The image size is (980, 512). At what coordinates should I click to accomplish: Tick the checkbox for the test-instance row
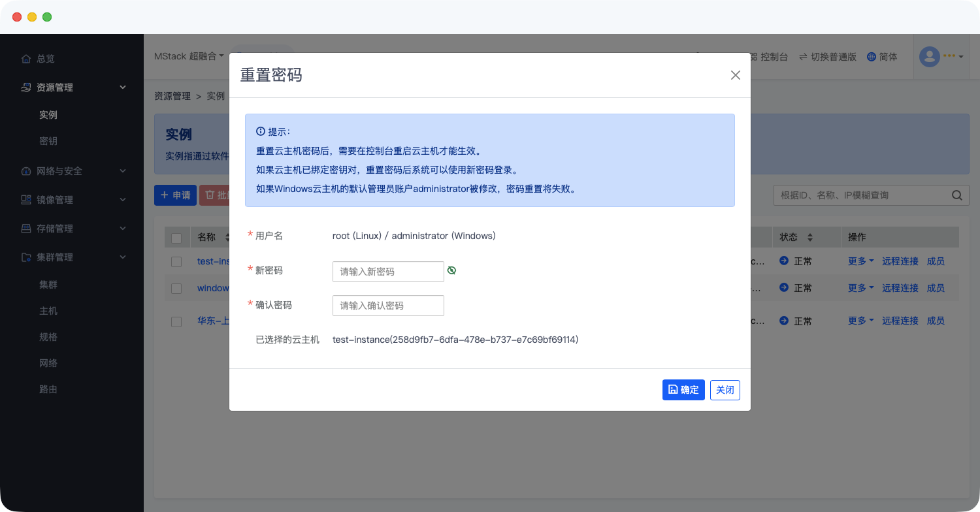pos(176,261)
